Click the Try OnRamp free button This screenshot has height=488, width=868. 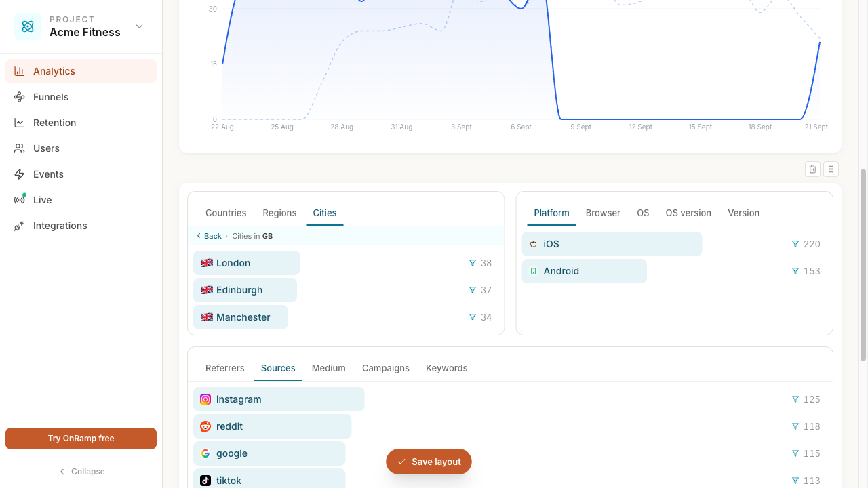[81, 439]
